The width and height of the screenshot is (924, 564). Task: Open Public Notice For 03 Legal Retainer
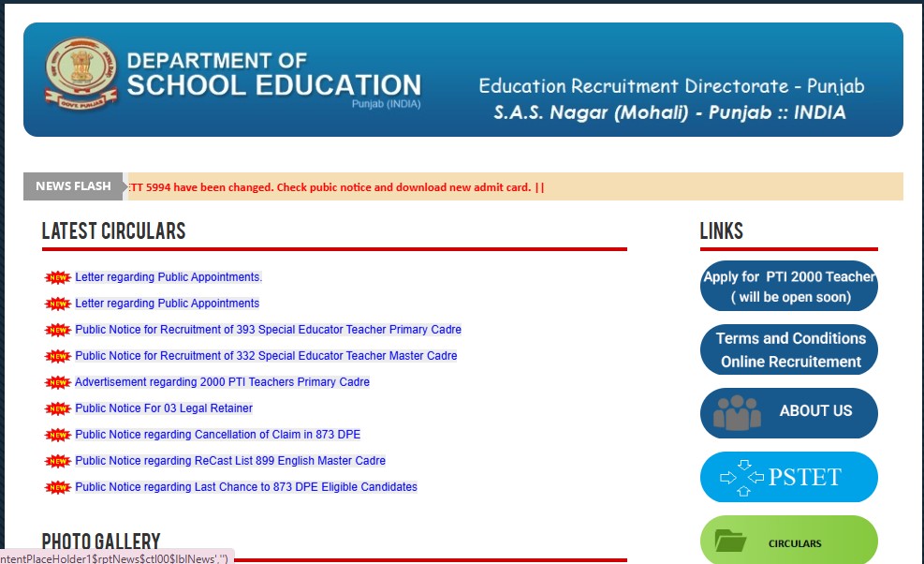[x=164, y=408]
